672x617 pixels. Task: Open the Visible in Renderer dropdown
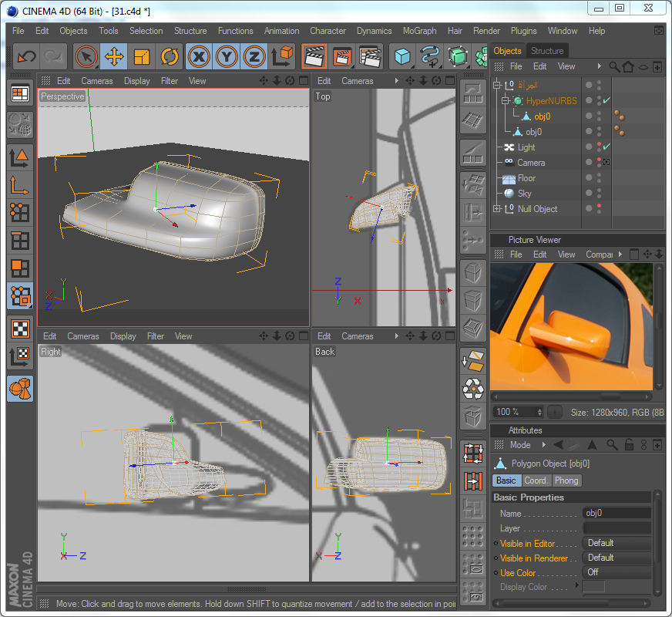(x=617, y=558)
